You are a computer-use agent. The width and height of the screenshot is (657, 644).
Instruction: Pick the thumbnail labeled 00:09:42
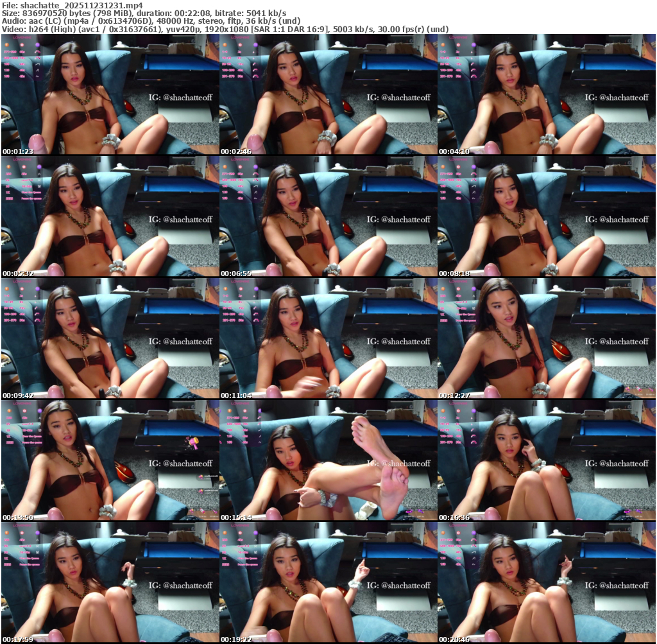tap(110, 338)
